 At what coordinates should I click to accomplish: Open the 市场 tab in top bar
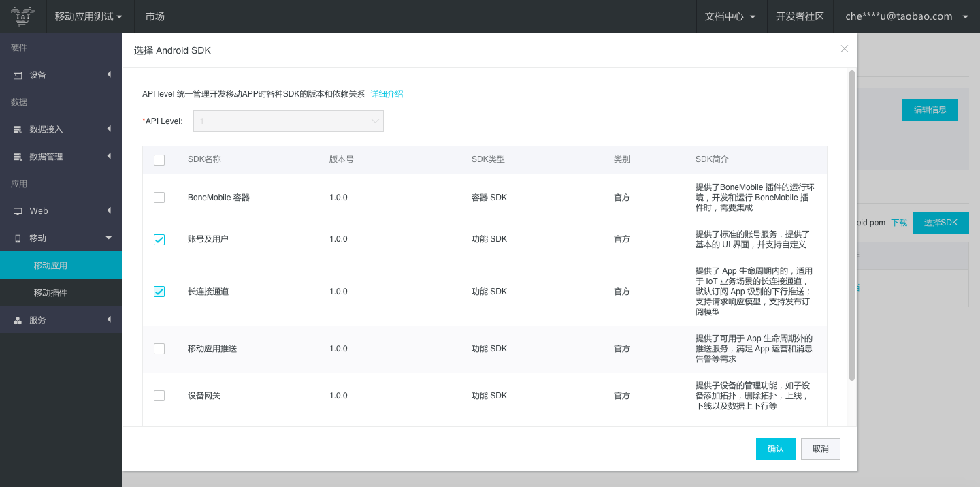click(x=155, y=16)
